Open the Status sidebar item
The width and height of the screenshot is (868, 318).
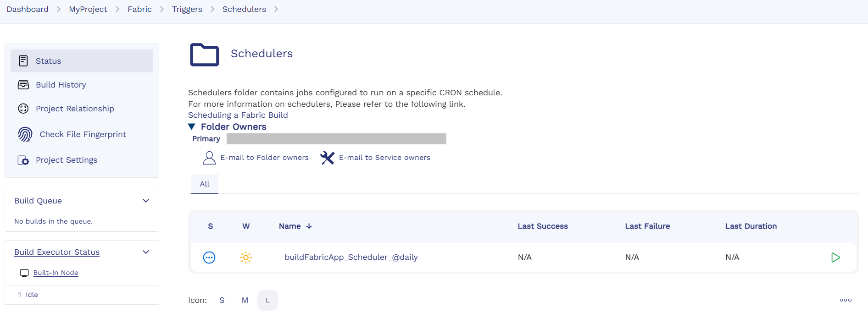click(48, 61)
